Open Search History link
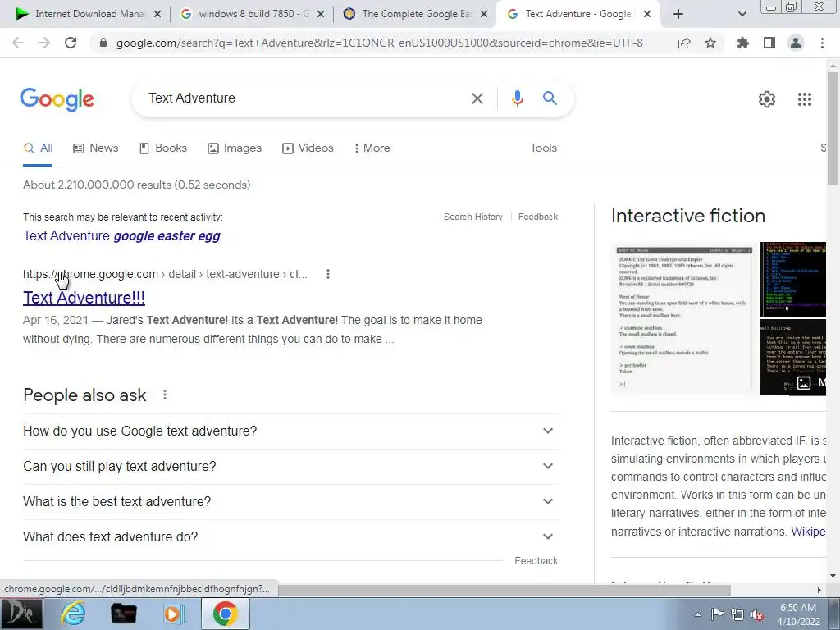Viewport: 840px width, 630px height. pyautogui.click(x=473, y=217)
